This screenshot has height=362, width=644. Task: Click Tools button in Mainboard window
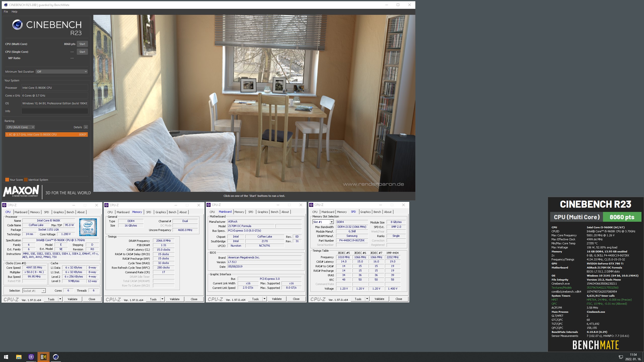tap(255, 299)
